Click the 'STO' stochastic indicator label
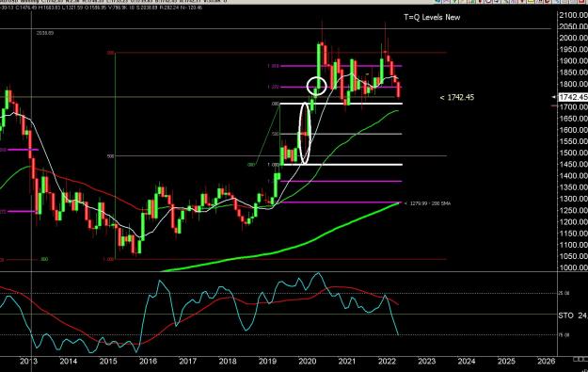The image size is (588, 372). (565, 315)
